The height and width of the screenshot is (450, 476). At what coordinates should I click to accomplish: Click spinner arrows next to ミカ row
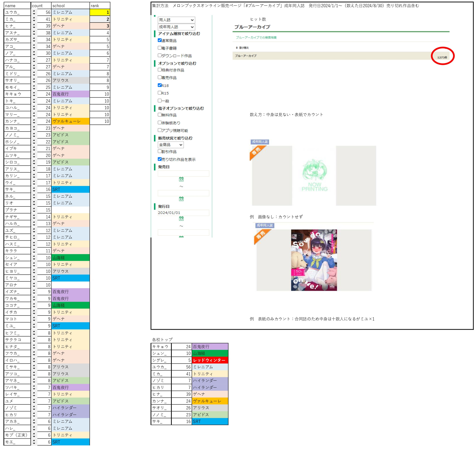[34, 19]
